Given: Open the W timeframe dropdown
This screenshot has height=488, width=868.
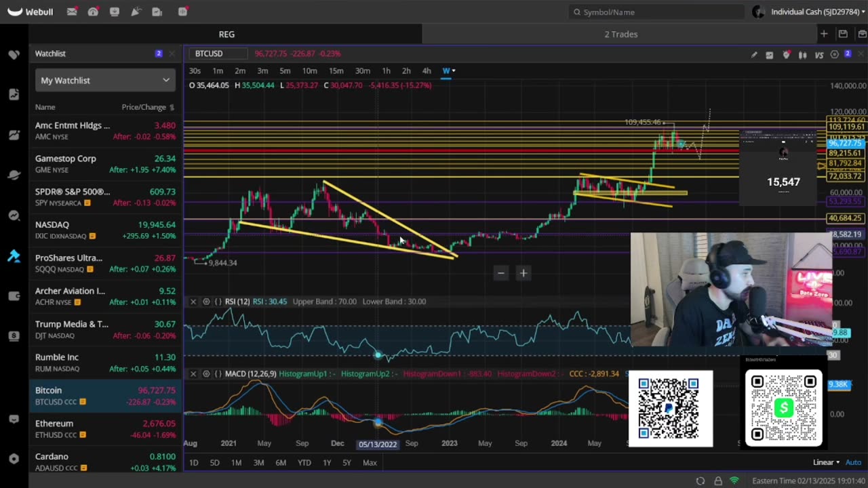Looking at the screenshot, I should point(448,70).
